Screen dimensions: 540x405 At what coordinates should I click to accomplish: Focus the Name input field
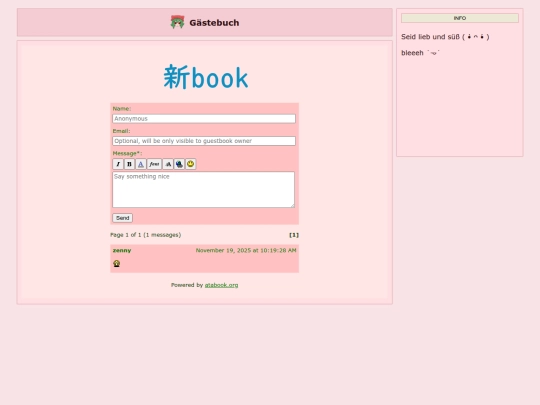click(x=204, y=118)
